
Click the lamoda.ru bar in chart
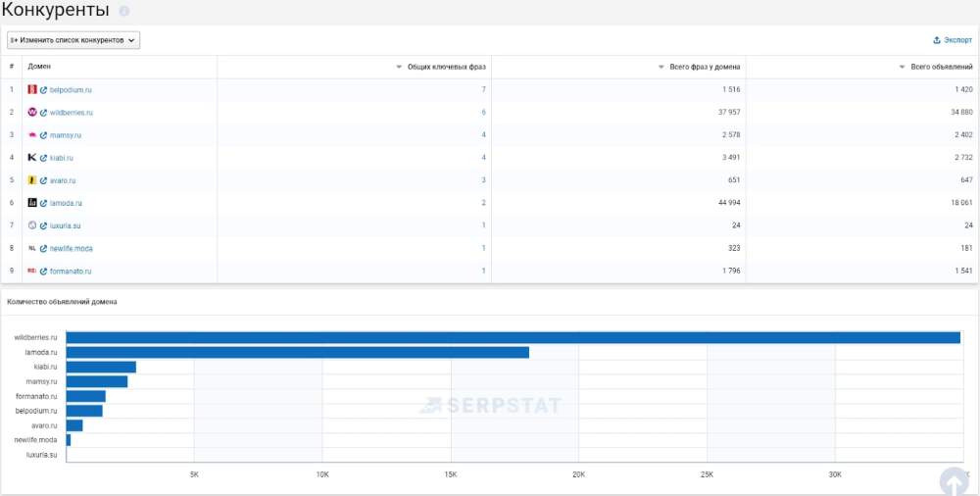tap(298, 352)
